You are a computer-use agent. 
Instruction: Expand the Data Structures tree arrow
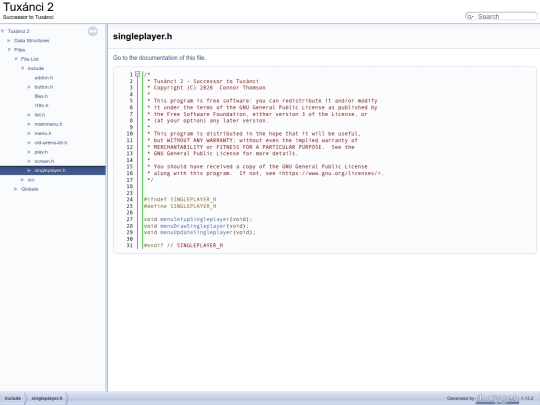pyautogui.click(x=9, y=41)
